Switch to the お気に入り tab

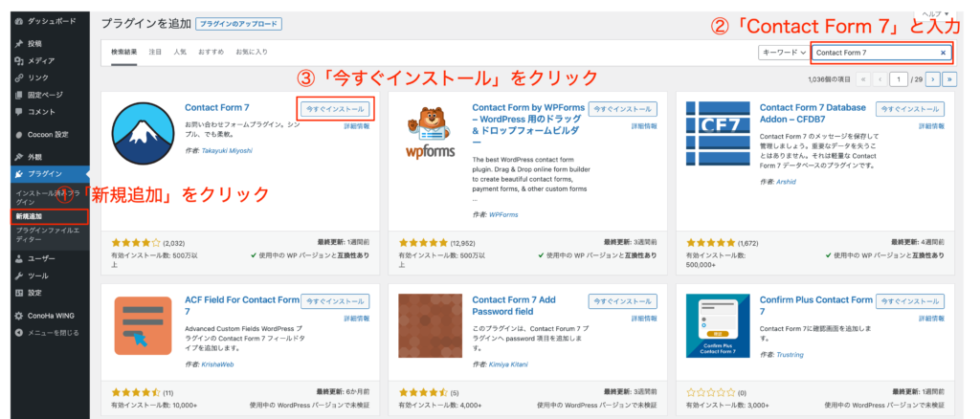252,52
